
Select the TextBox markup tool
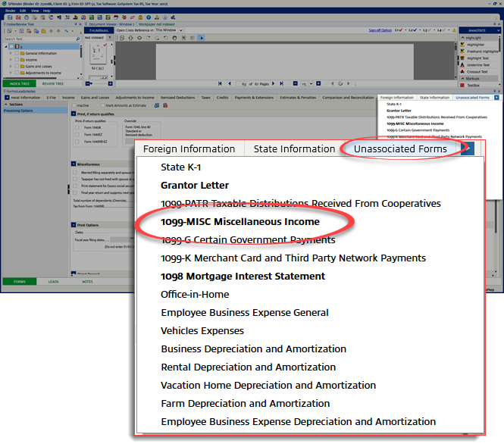click(x=473, y=86)
